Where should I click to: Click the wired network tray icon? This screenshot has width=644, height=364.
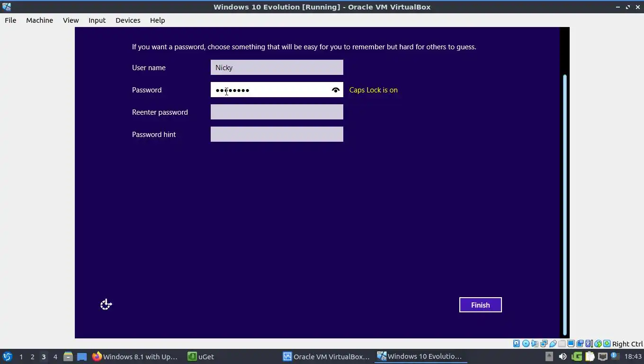coord(602,356)
